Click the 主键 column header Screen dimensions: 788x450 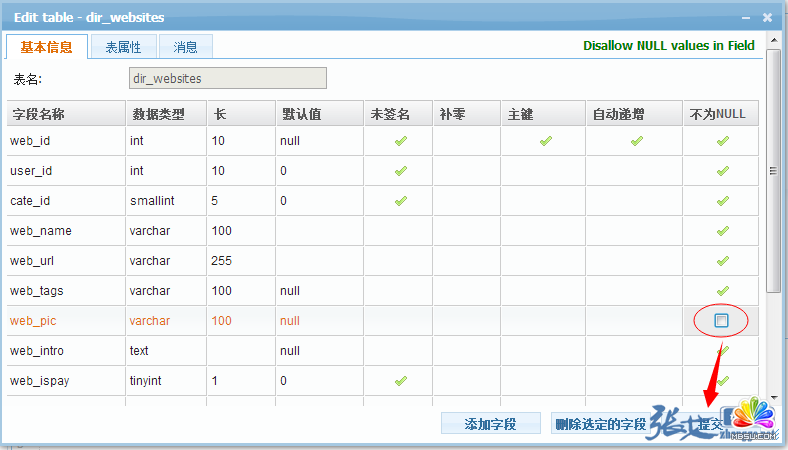(x=543, y=114)
